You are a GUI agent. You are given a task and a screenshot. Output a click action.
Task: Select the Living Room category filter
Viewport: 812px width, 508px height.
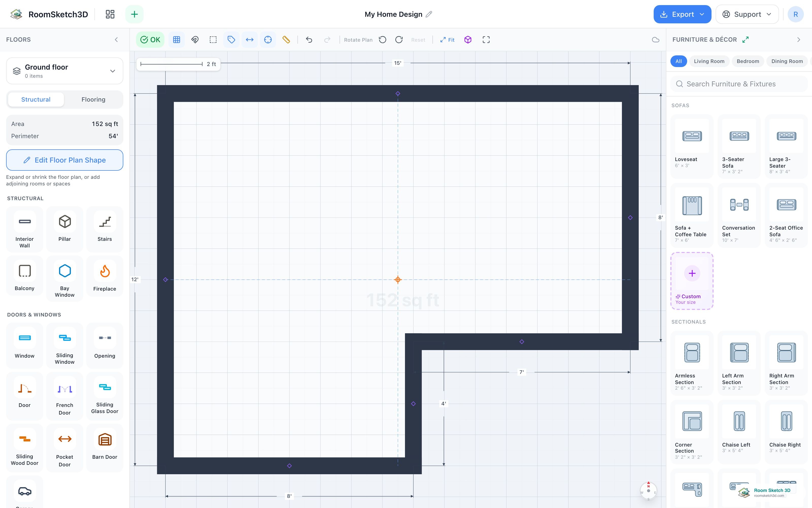pos(709,61)
